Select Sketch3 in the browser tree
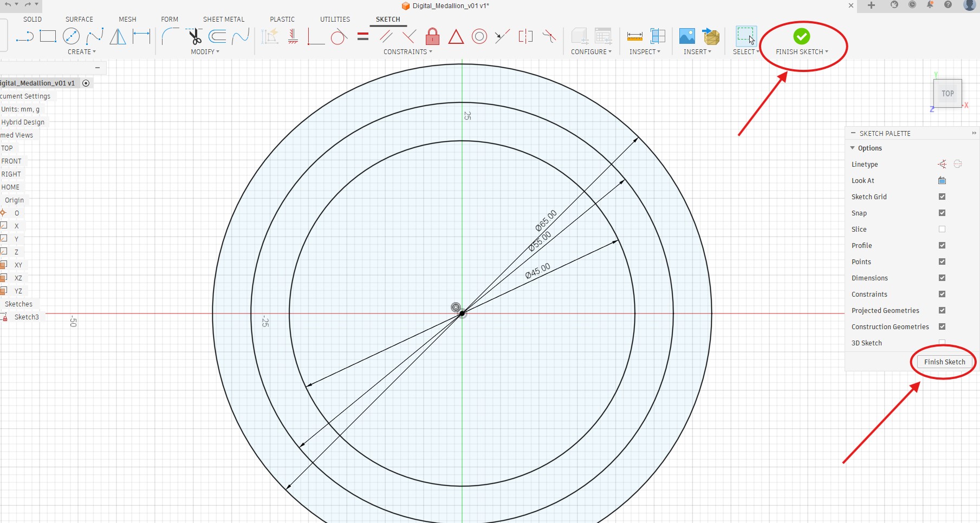The width and height of the screenshot is (980, 523). [27, 317]
